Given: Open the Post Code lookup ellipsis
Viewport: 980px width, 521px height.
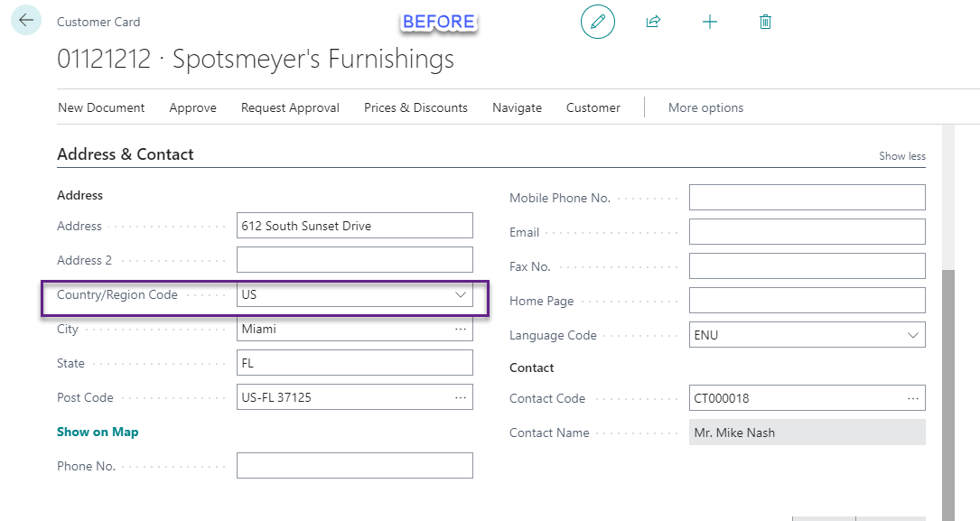Looking at the screenshot, I should [x=462, y=396].
